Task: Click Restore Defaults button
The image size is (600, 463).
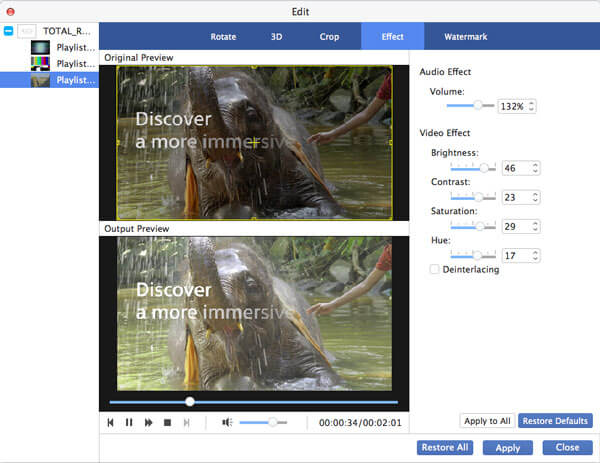Action: tap(555, 421)
